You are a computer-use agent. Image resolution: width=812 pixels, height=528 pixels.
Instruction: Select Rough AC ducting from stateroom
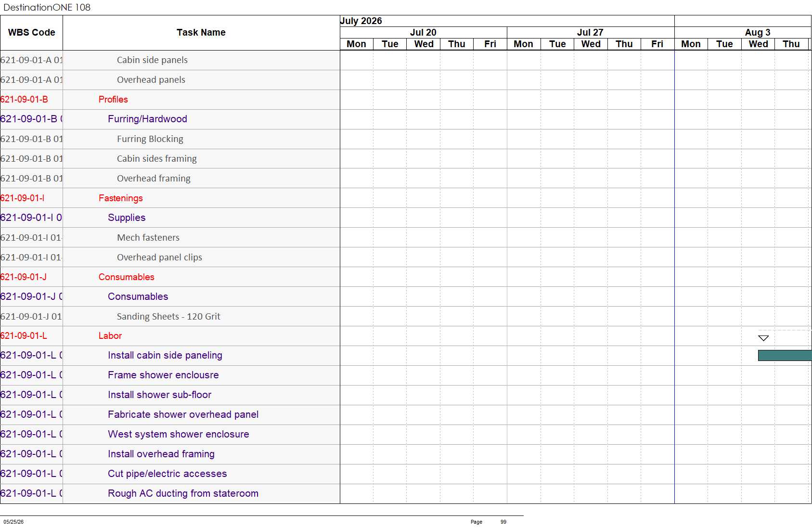183,493
